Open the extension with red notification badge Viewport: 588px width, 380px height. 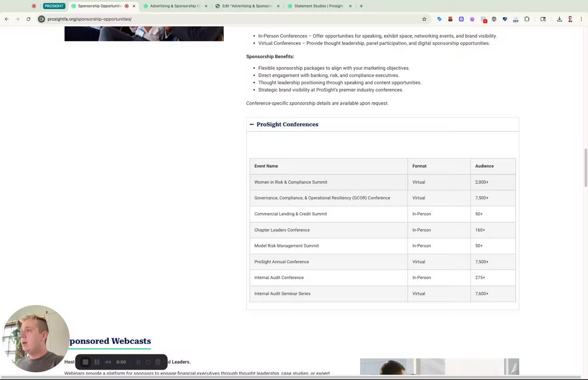[483, 19]
